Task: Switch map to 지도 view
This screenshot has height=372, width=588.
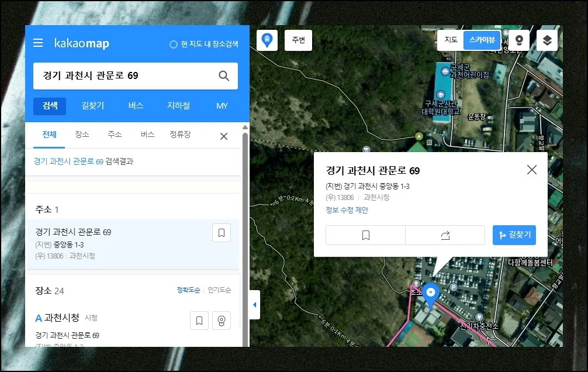Action: (451, 40)
